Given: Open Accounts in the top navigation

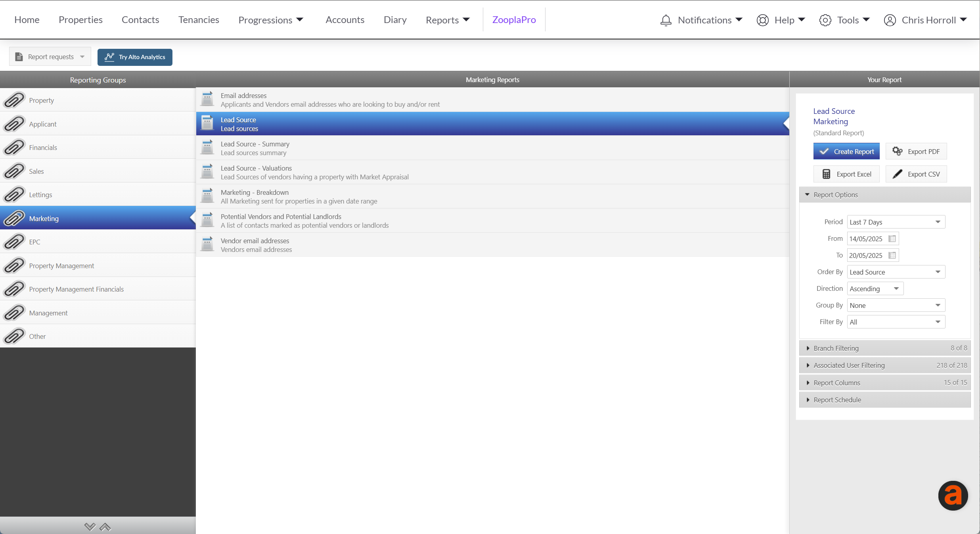Looking at the screenshot, I should [345, 20].
